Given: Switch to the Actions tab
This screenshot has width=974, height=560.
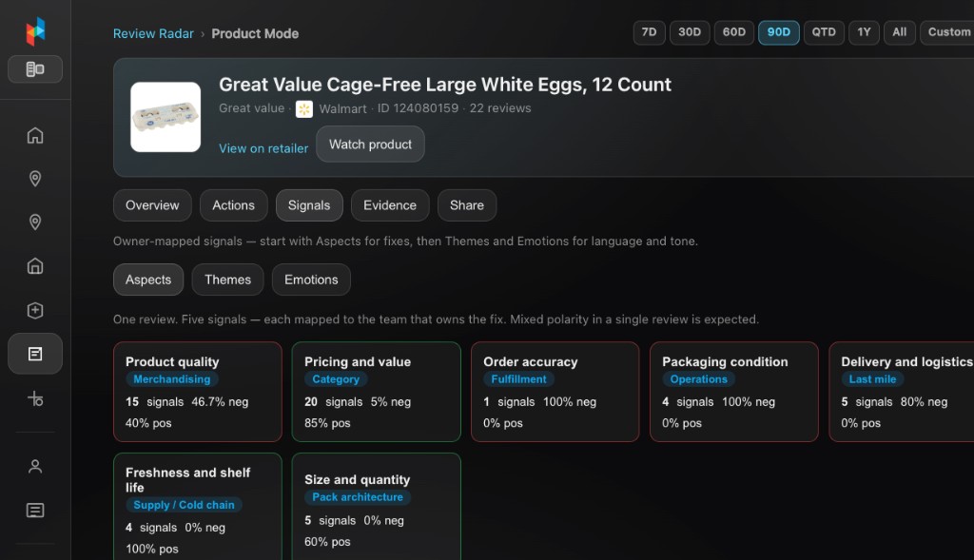Looking at the screenshot, I should [x=234, y=205].
